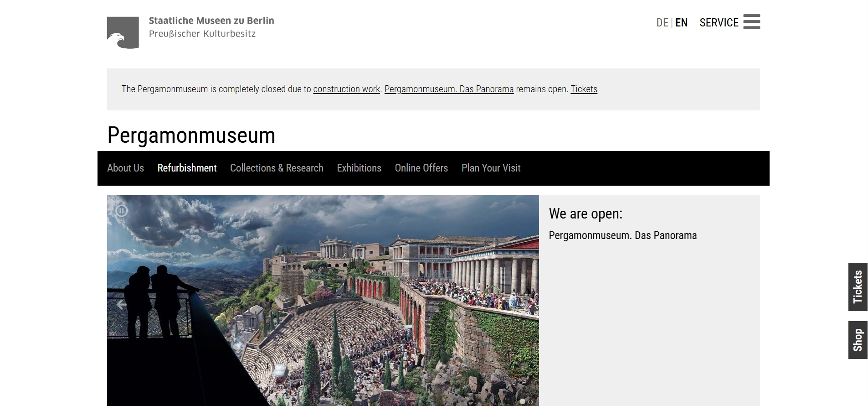Switch site language to DE
868x406 pixels.
pos(662,23)
